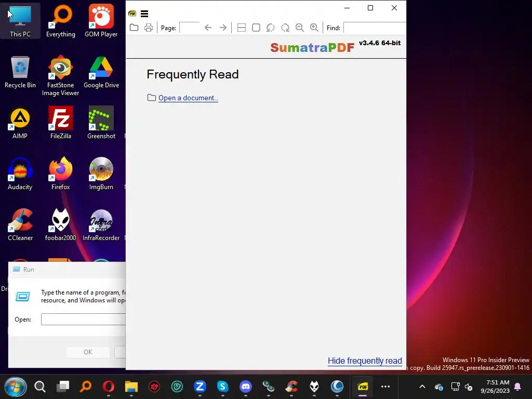The image size is (532, 399).
Task: Zoom in using magnifier plus icon
Action: 314,28
